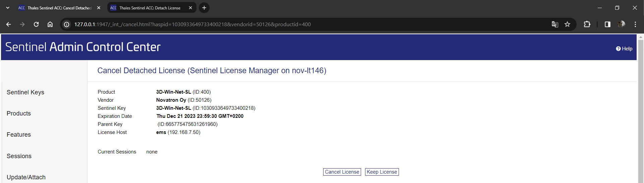Open the Chrome profile avatar
Viewport: 644px width, 183px height.
(621, 24)
